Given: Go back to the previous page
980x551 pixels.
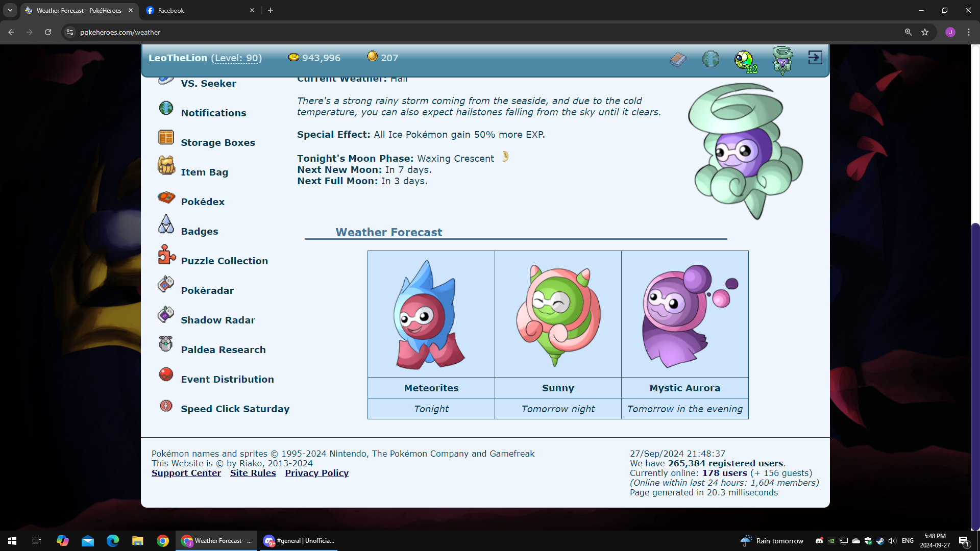Looking at the screenshot, I should [x=11, y=32].
